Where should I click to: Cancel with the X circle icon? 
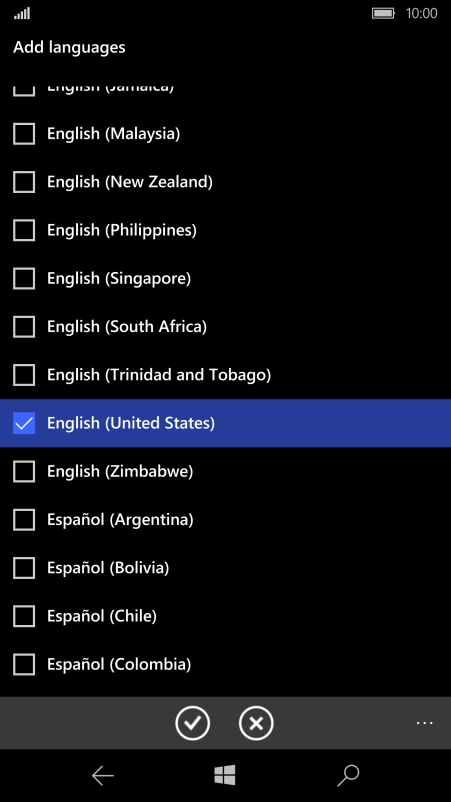tap(256, 723)
